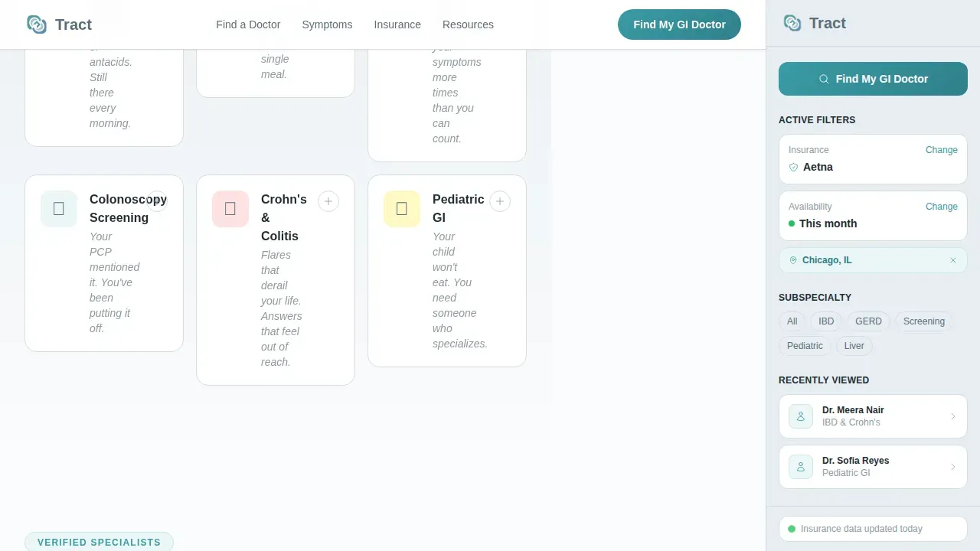Screen dimensions: 980x551
Task: Click header Find My GI Doctor button
Action: (x=679, y=24)
